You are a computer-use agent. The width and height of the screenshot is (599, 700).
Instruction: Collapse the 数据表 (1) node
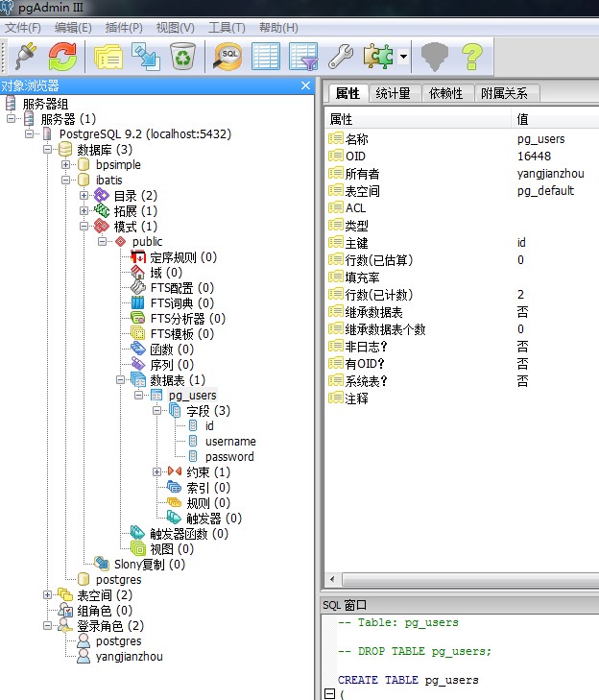(x=121, y=380)
